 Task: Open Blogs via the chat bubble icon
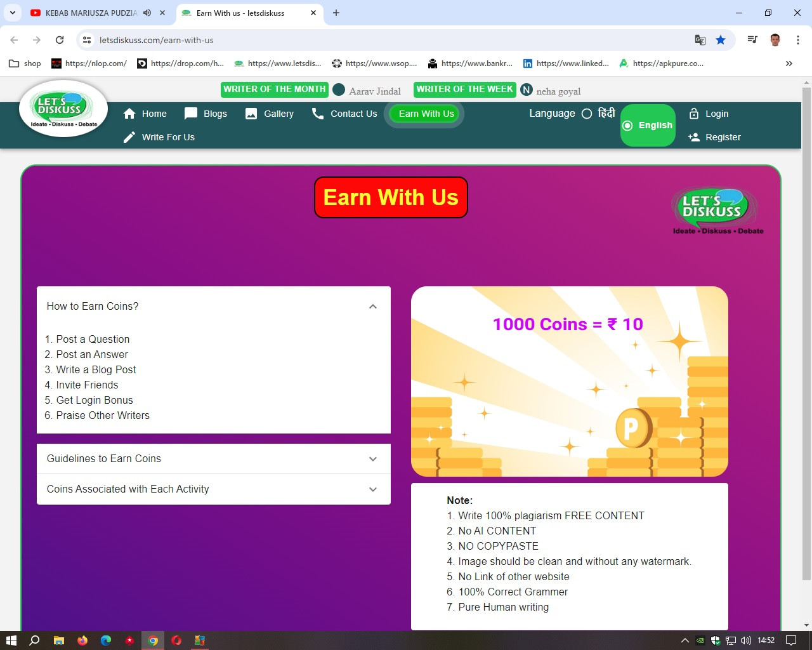[x=191, y=114]
